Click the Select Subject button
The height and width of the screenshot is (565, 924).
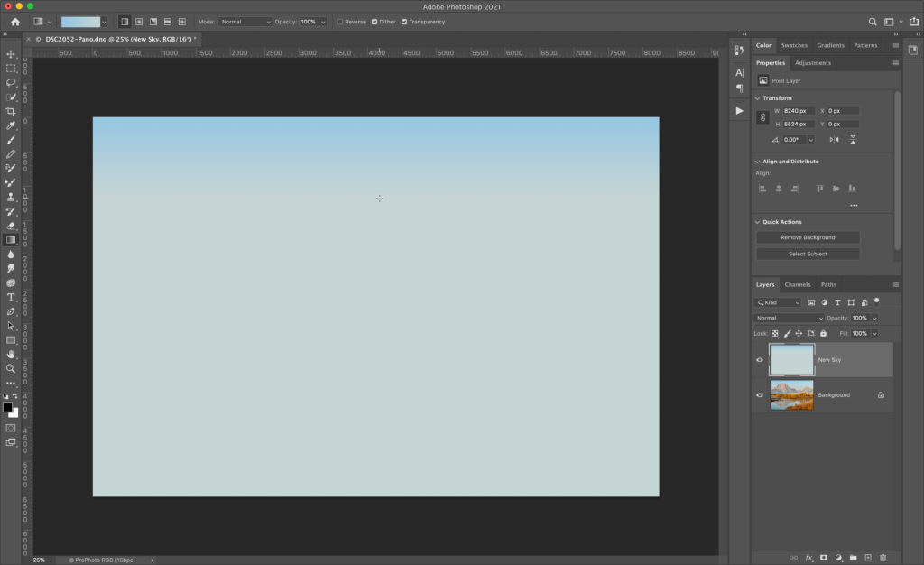point(808,254)
